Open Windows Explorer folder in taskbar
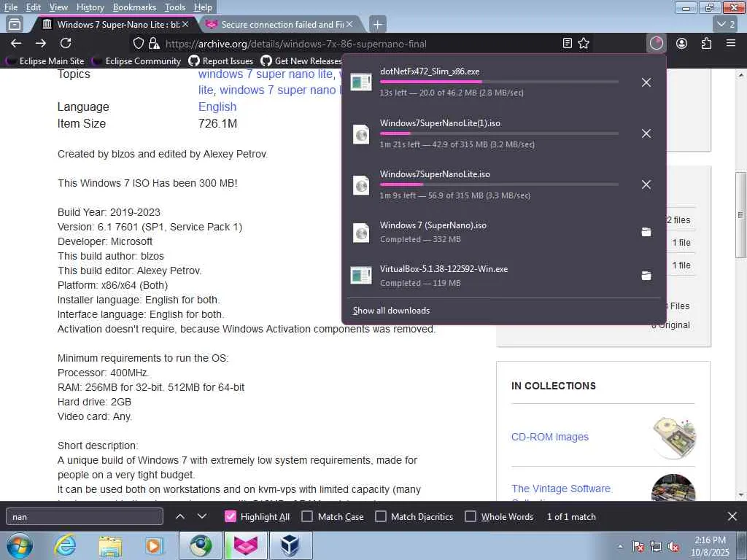This screenshot has height=560, width=747. coord(110,545)
